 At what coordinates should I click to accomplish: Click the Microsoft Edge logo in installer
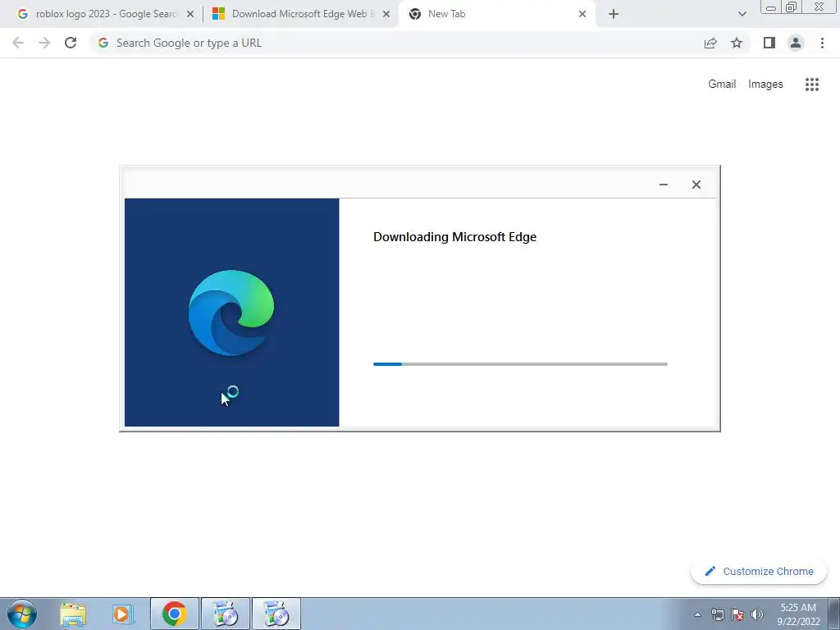point(231,313)
